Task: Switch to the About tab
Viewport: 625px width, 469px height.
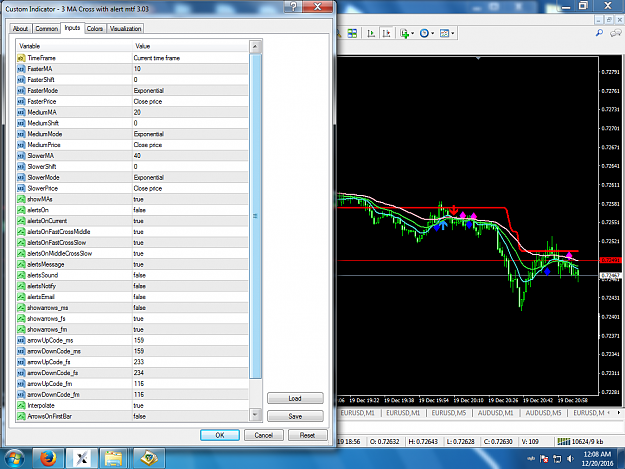Action: [20, 29]
